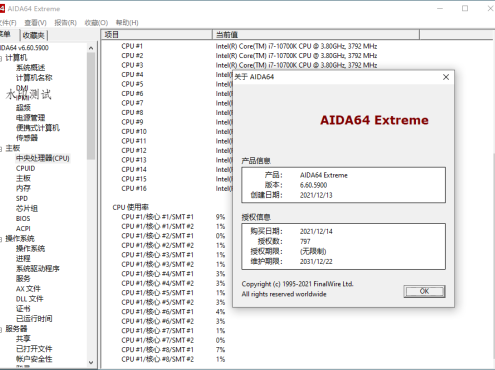Select 帐户安全性 in the tree

(x=34, y=359)
